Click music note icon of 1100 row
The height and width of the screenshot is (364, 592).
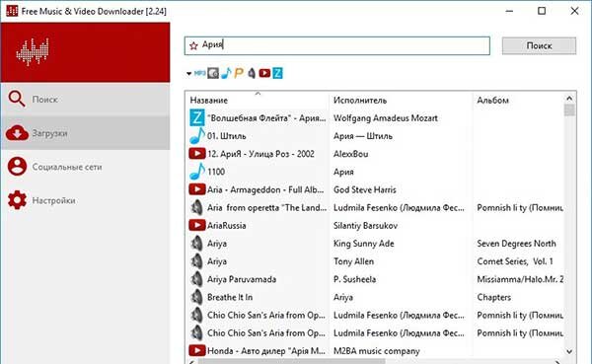click(196, 172)
